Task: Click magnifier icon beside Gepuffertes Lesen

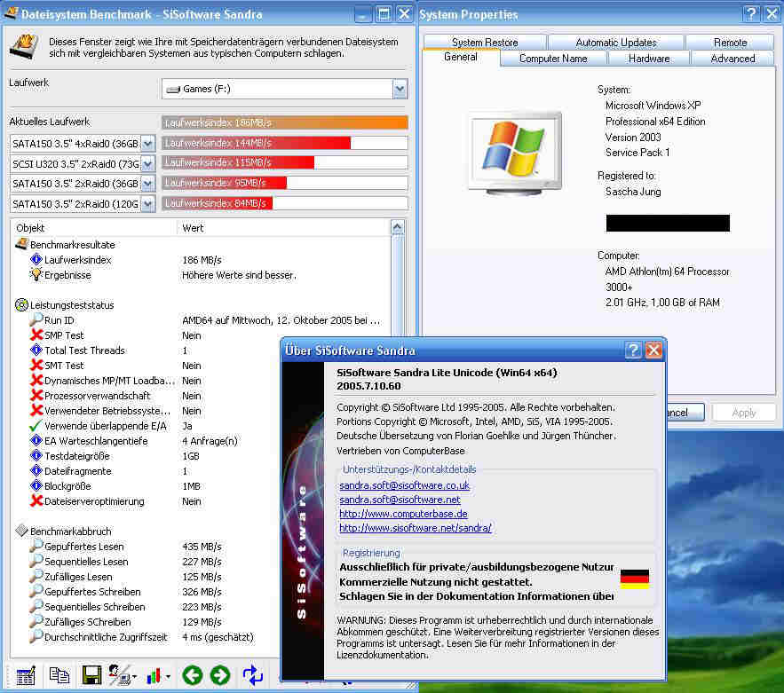Action: coord(36,546)
